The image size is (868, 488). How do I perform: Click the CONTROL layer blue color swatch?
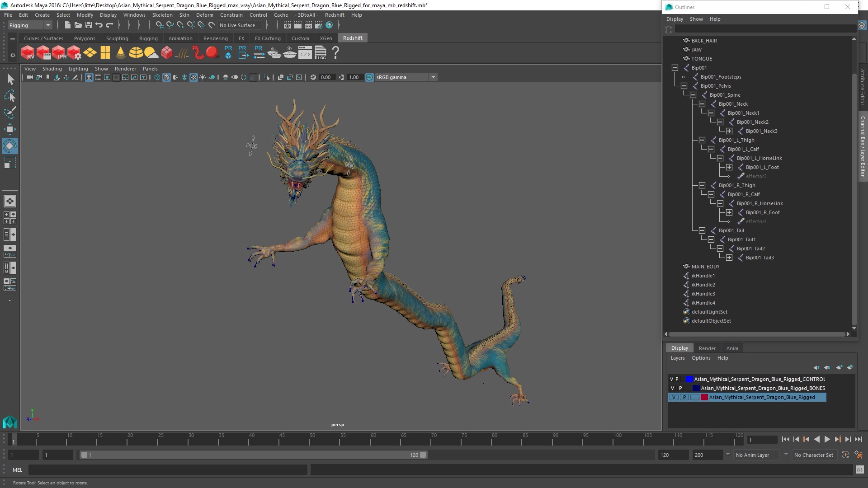tap(689, 379)
